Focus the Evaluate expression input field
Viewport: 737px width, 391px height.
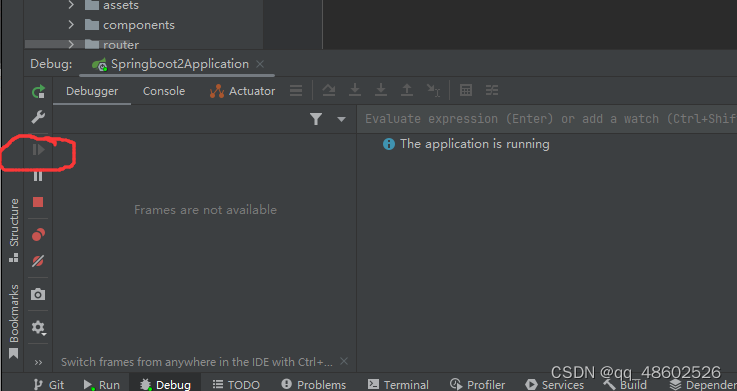(x=547, y=119)
